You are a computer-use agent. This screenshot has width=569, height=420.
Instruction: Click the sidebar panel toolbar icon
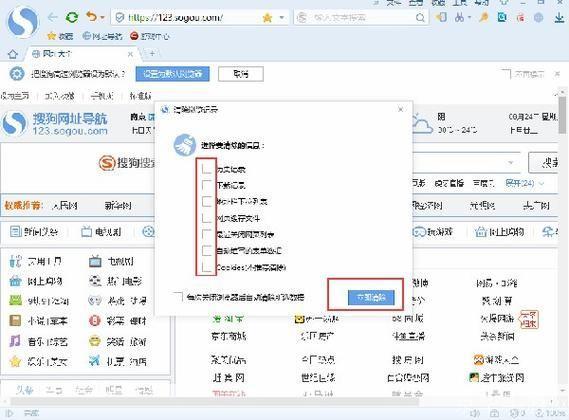[441, 17]
